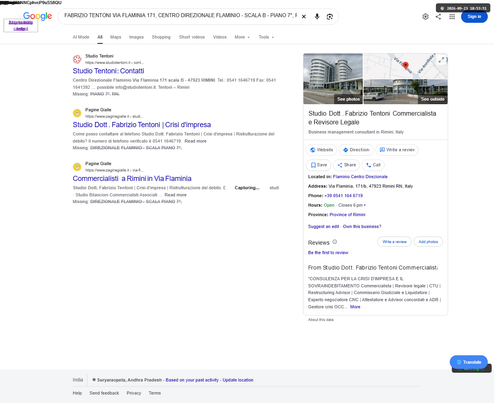Select the All results tab

100,37
